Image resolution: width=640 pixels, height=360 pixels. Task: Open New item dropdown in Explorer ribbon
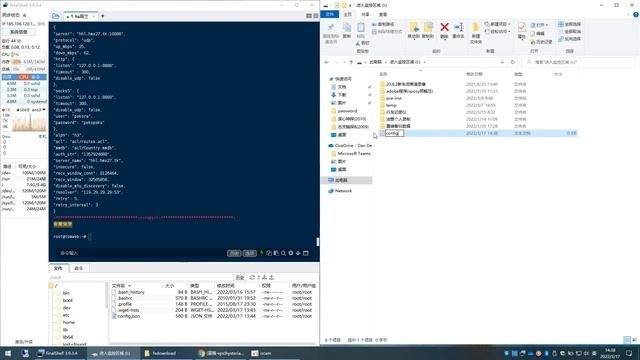click(497, 24)
